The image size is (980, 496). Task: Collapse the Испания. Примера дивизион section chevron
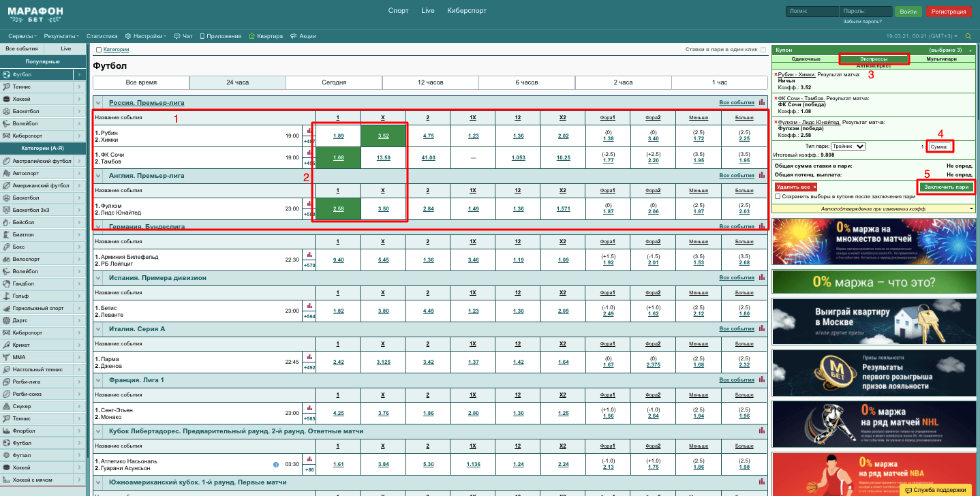98,278
